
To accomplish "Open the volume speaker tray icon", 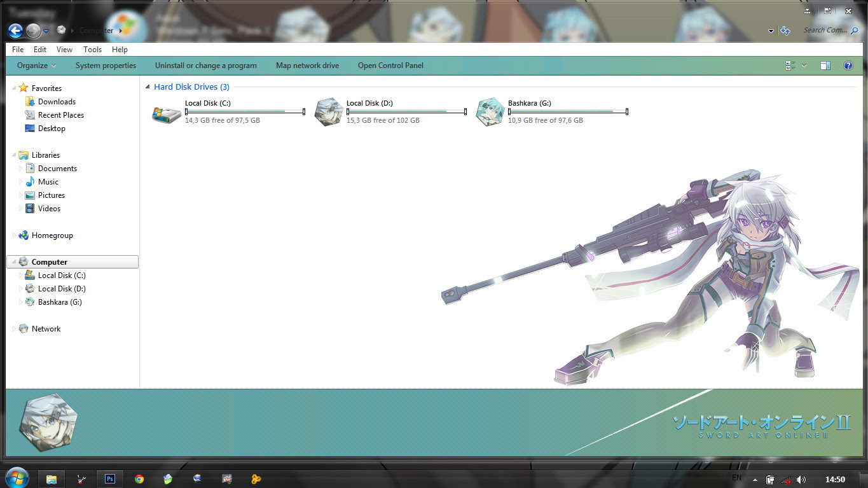I will pos(801,480).
